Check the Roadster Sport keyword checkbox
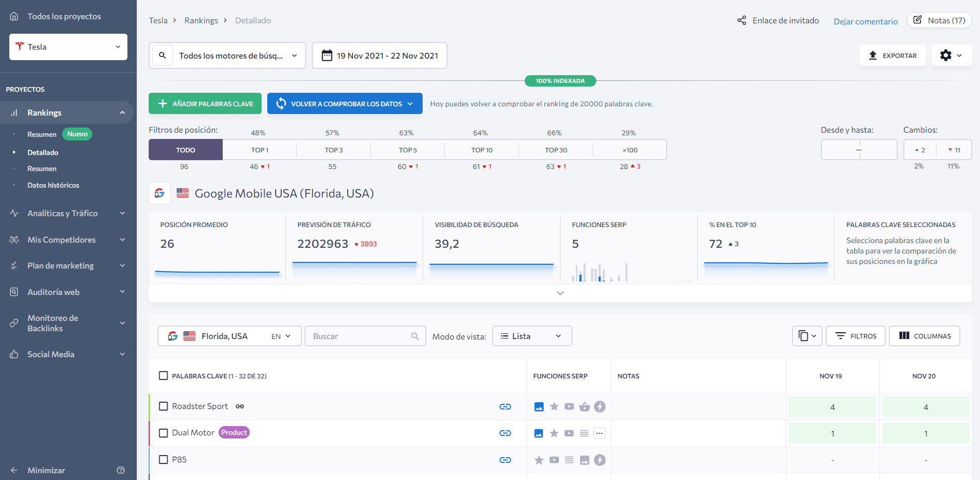 163,406
